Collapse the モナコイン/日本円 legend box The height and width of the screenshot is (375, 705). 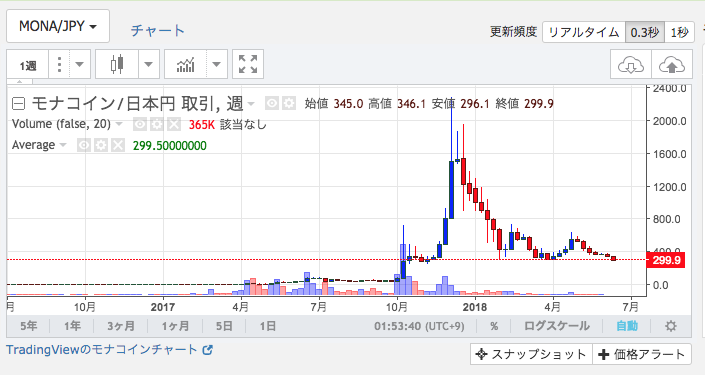tap(18, 104)
